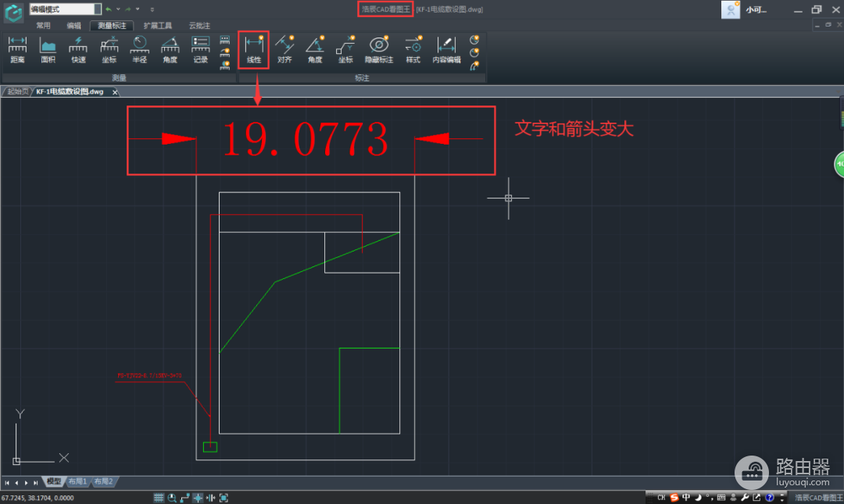
Task: Click the blue help question mark icon
Action: [770, 498]
